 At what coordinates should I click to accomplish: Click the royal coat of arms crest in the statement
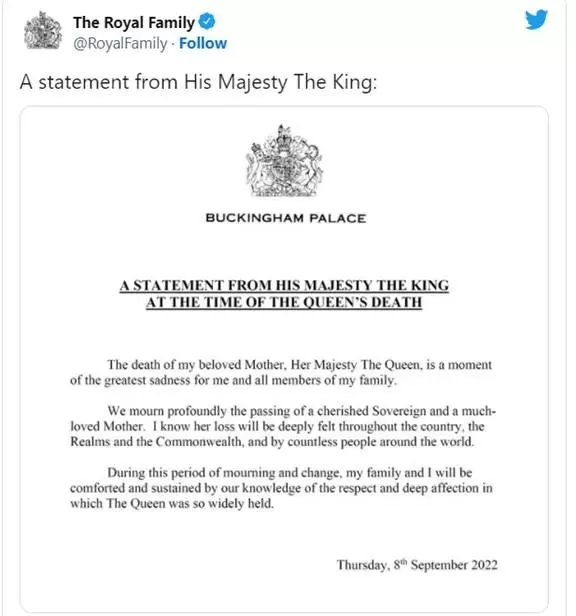tap(284, 161)
